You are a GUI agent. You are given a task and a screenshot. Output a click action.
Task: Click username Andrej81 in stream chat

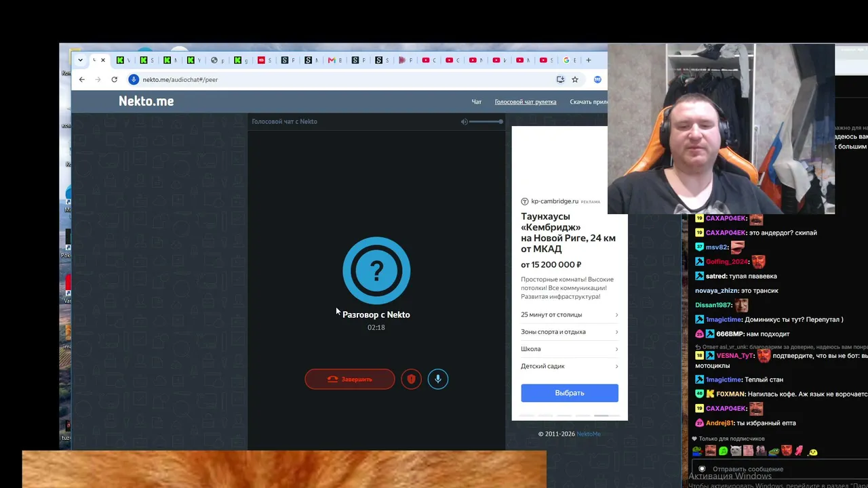pyautogui.click(x=720, y=423)
